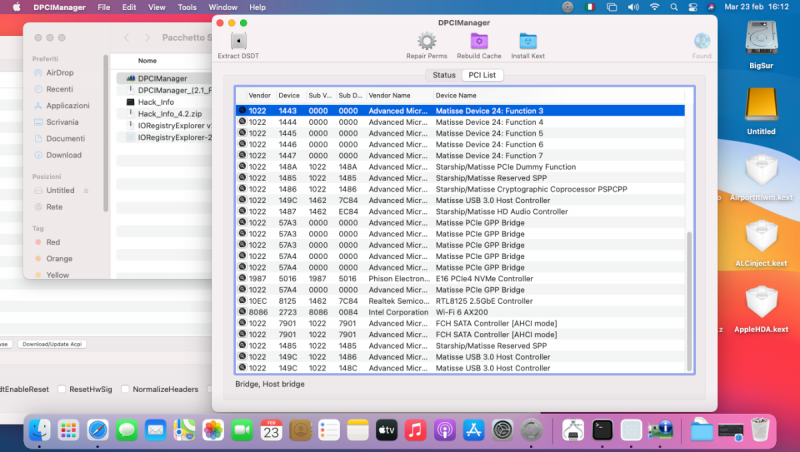Screen dimensions: 800x452
Task: Select Applicazioni in Finder sidebar
Action: pyautogui.click(x=67, y=105)
